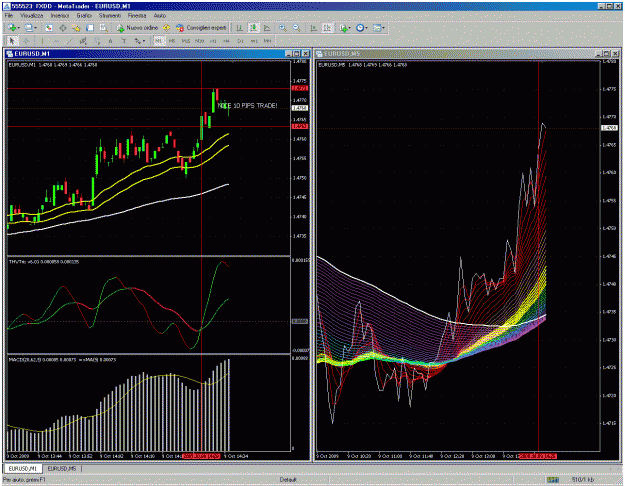Select the trendline drawing tool
Viewport: 625px width, 486px height.
(69, 41)
